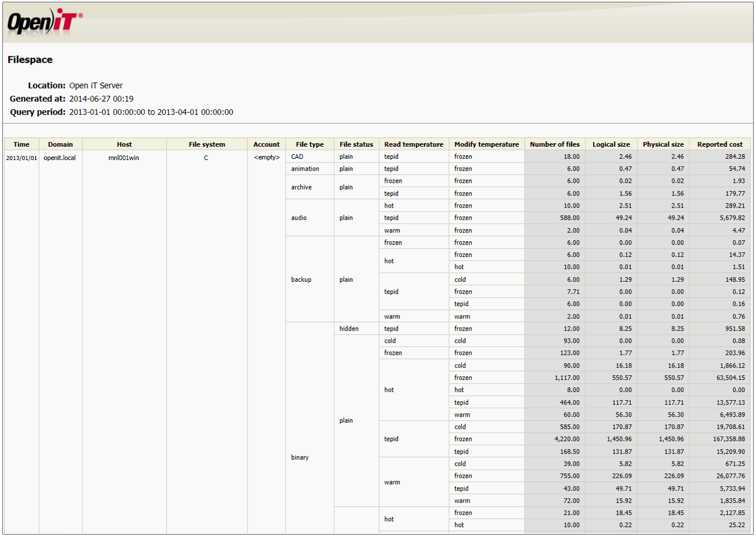Image resolution: width=756 pixels, height=537 pixels.
Task: Click the Time column header
Action: (21, 144)
